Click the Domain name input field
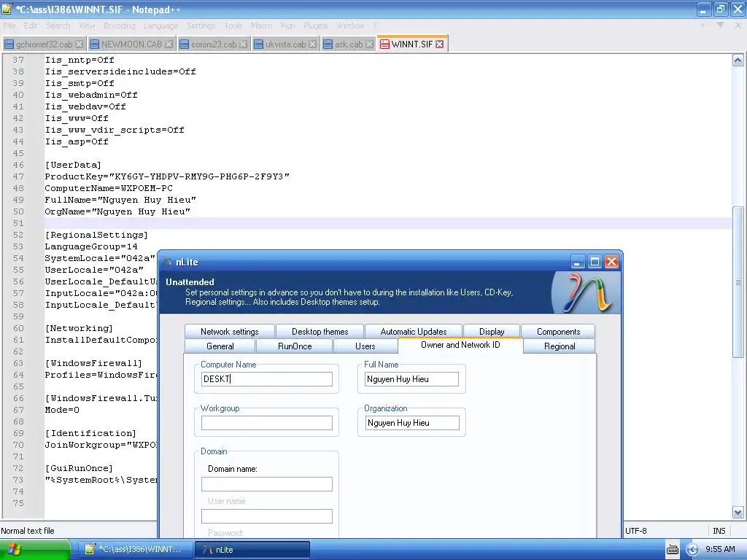This screenshot has height=560, width=747. pos(267,484)
